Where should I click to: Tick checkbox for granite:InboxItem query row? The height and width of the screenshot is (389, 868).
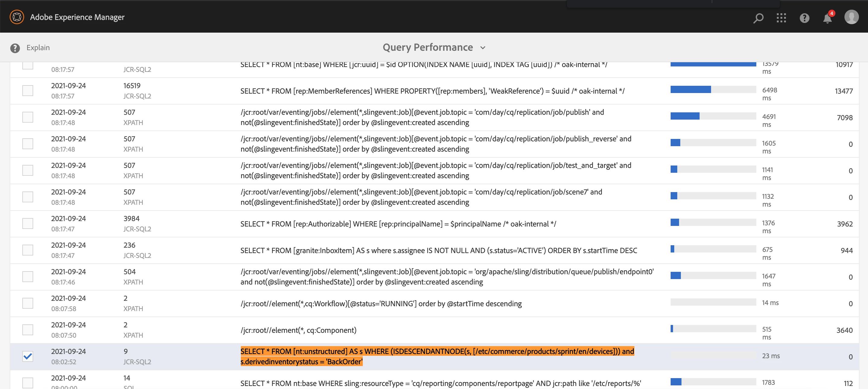pos(28,250)
